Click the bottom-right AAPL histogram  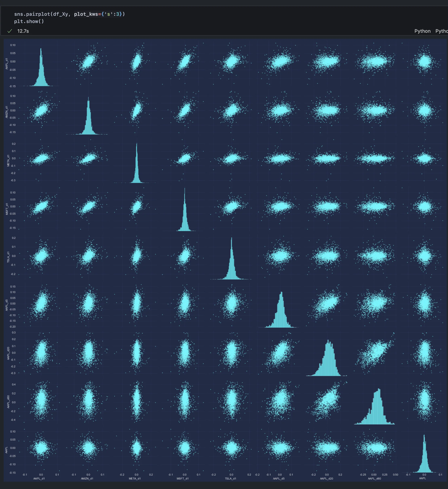[424, 458]
